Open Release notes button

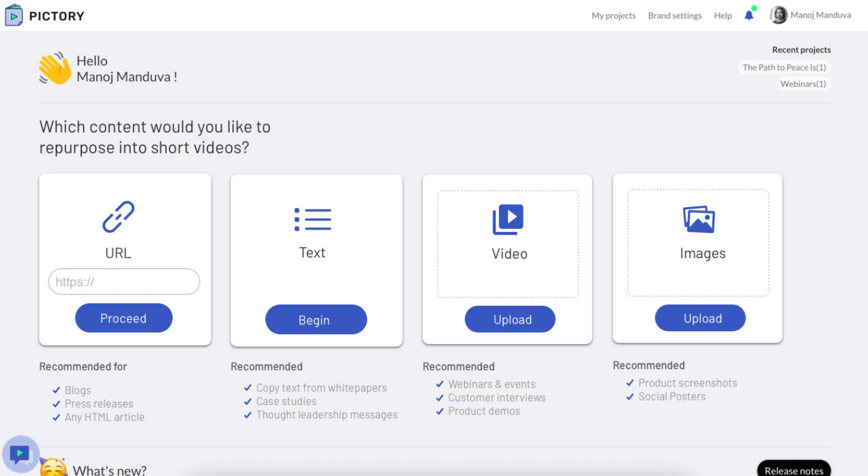pos(794,470)
